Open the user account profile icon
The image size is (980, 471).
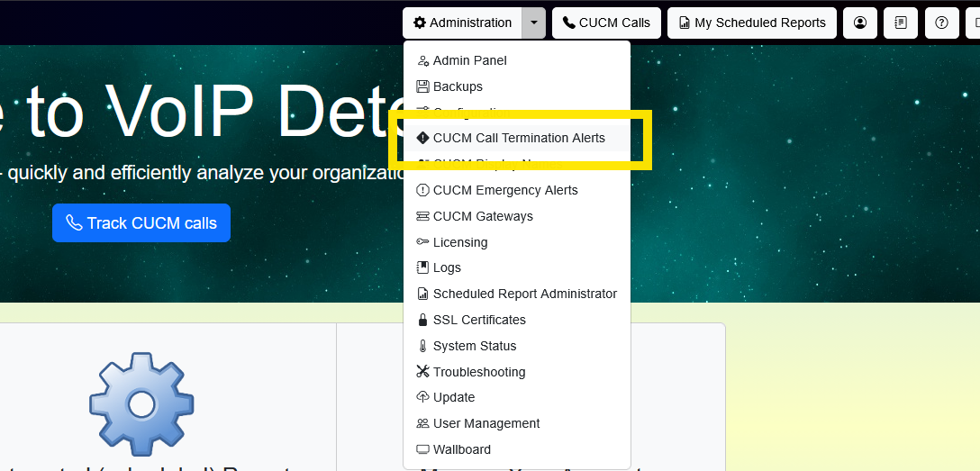tap(860, 23)
